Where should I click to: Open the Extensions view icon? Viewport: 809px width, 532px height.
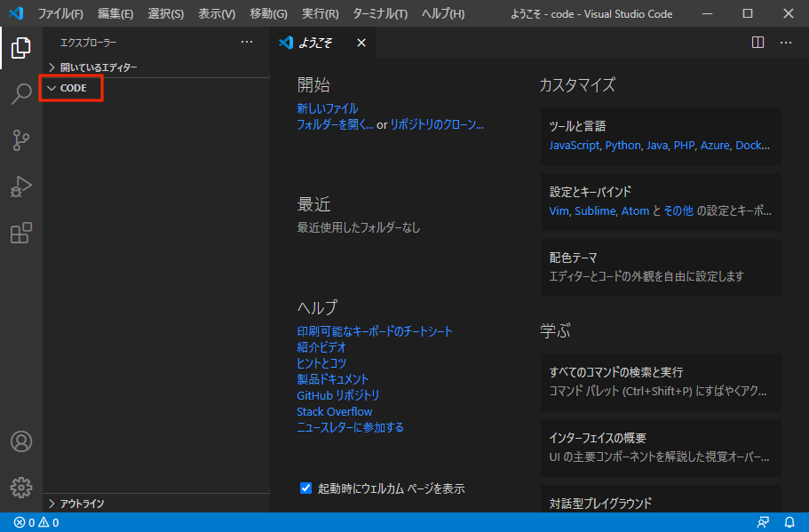pyautogui.click(x=21, y=233)
